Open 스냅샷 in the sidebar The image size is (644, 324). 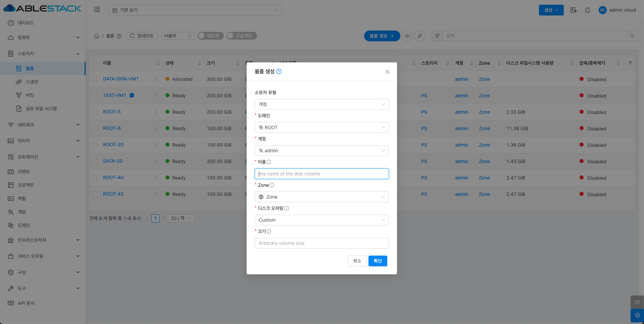32,82
